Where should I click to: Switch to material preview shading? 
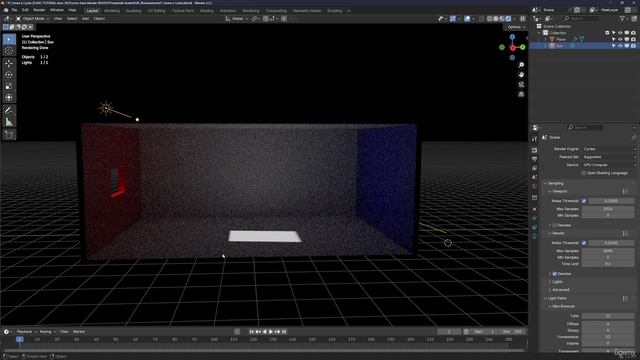pyautogui.click(x=502, y=19)
